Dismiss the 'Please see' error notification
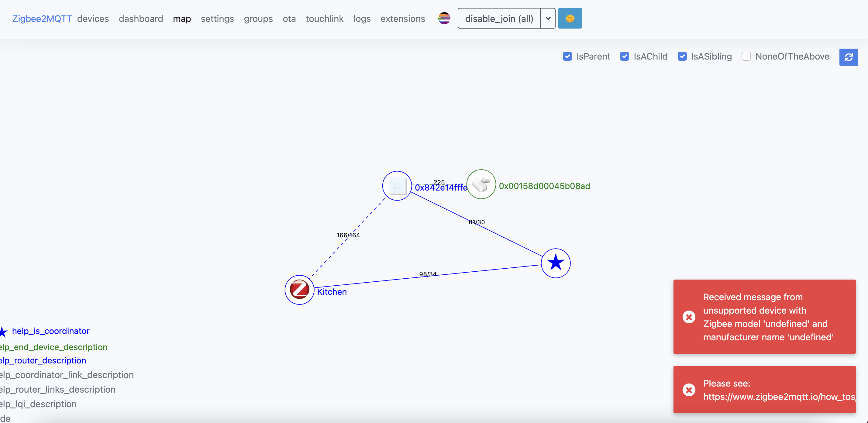 tap(689, 390)
